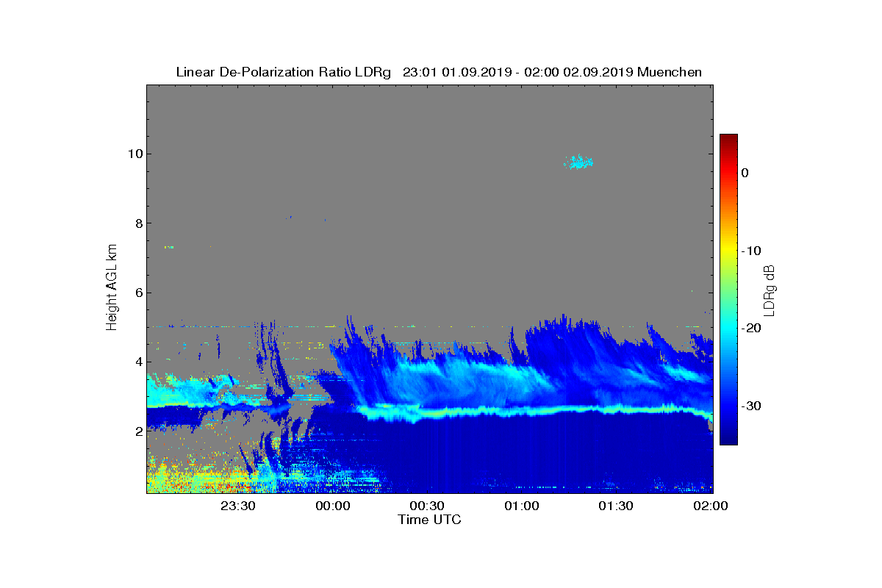
Task: Click the Time UTC axis title
Action: coord(430,520)
